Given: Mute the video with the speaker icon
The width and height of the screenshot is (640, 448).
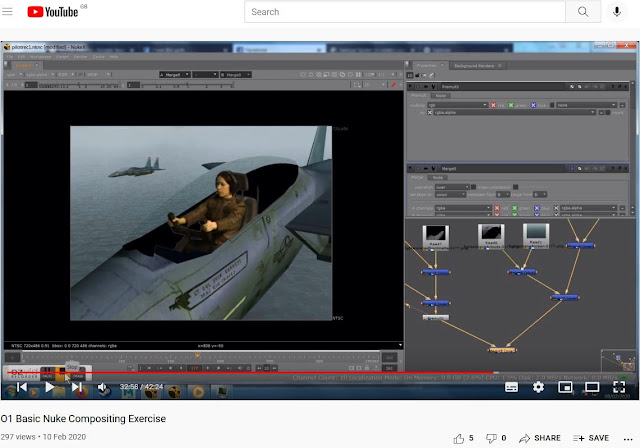Looking at the screenshot, I should pyautogui.click(x=102, y=387).
